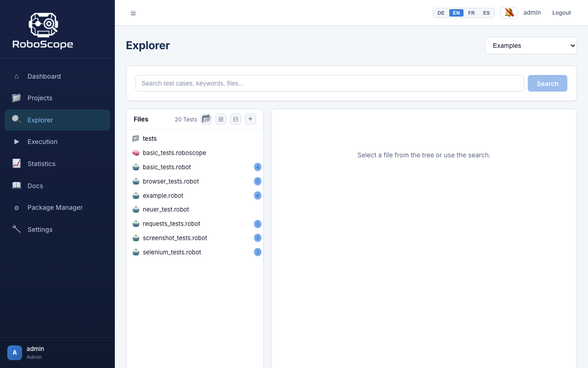The image size is (588, 368).
Task: Open Statistics via the chart icon
Action: pos(17,164)
